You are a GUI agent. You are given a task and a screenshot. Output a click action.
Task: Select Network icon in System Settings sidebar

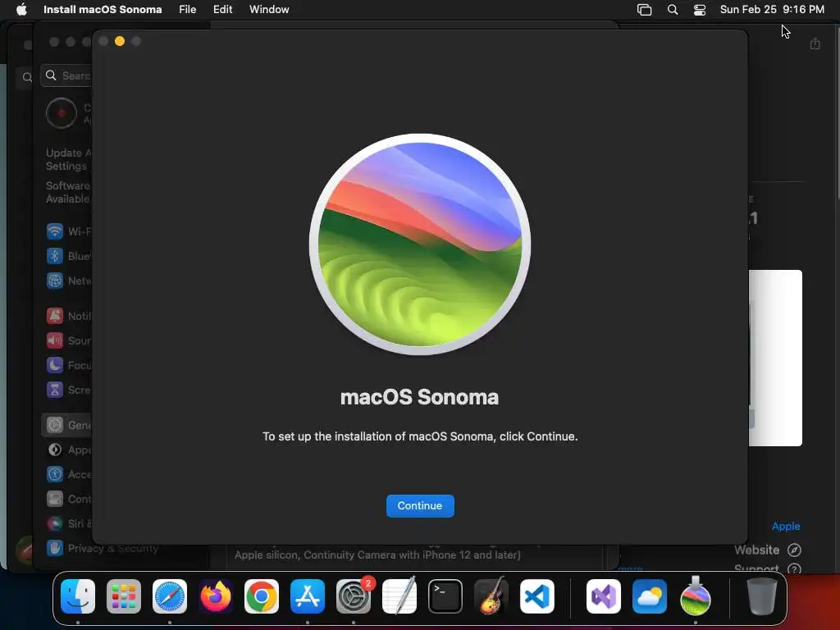coord(55,281)
